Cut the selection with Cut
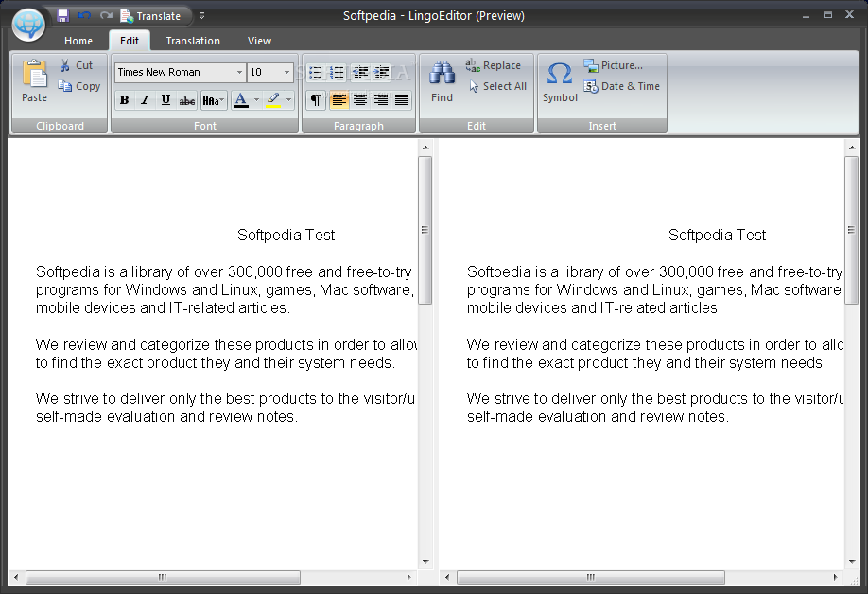 [77, 65]
